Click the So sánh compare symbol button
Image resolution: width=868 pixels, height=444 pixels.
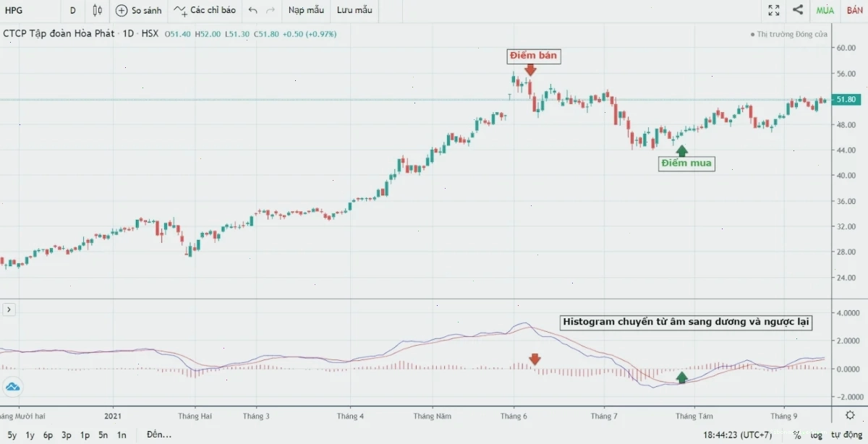click(x=139, y=10)
